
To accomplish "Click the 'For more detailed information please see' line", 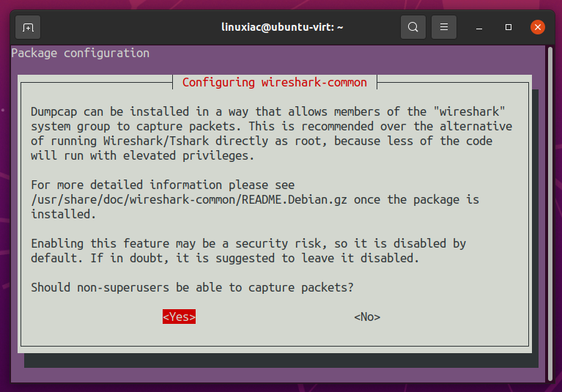I will (x=163, y=185).
